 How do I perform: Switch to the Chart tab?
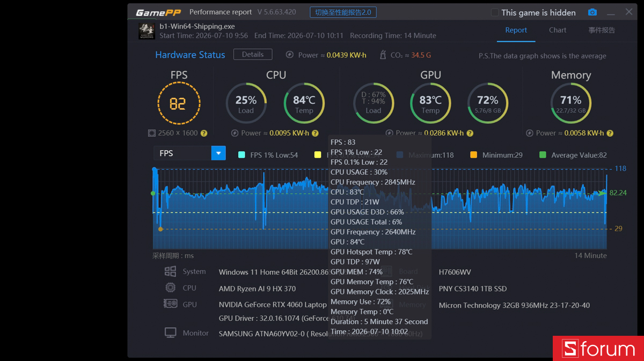tap(558, 30)
